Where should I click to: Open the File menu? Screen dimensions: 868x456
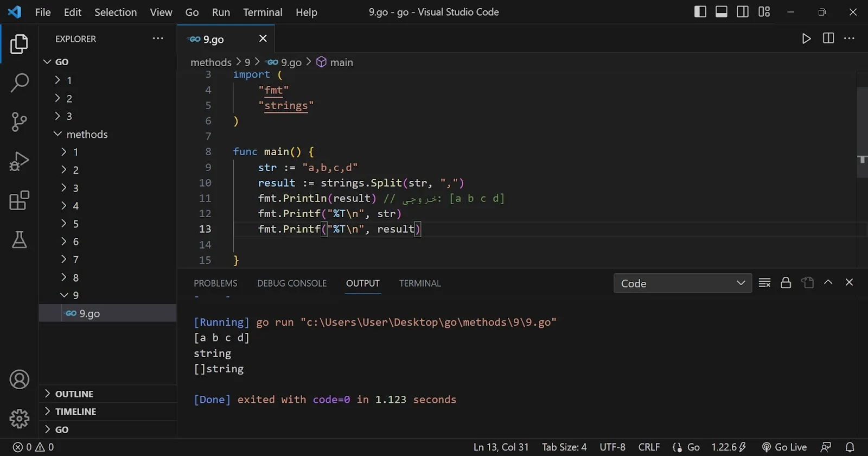pos(43,12)
